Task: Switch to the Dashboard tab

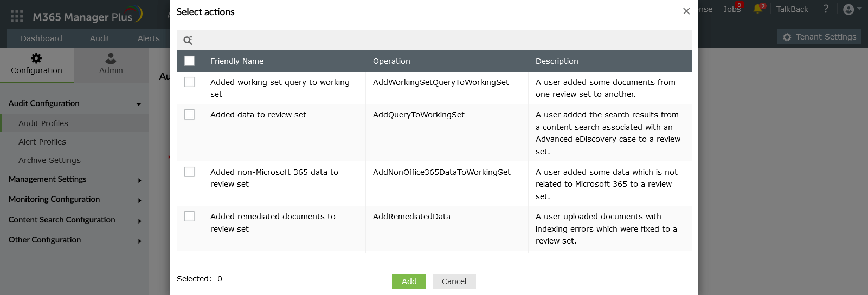Action: click(x=41, y=38)
